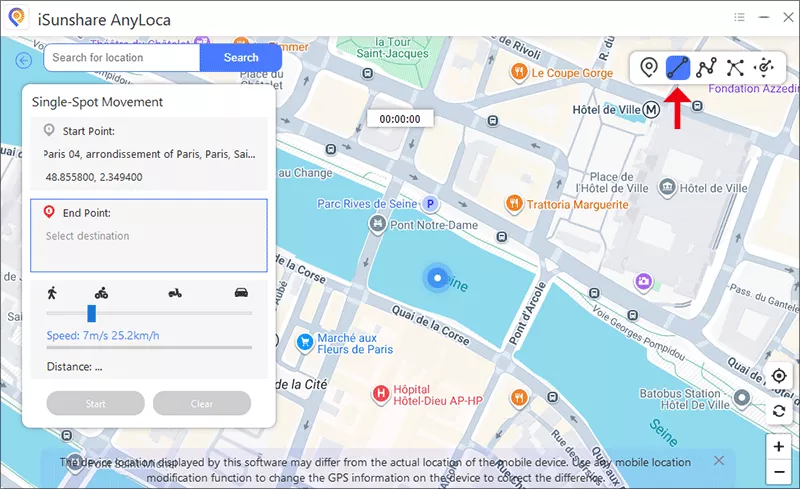800x489 pixels.
Task: Click the Search for location field
Action: click(x=122, y=58)
